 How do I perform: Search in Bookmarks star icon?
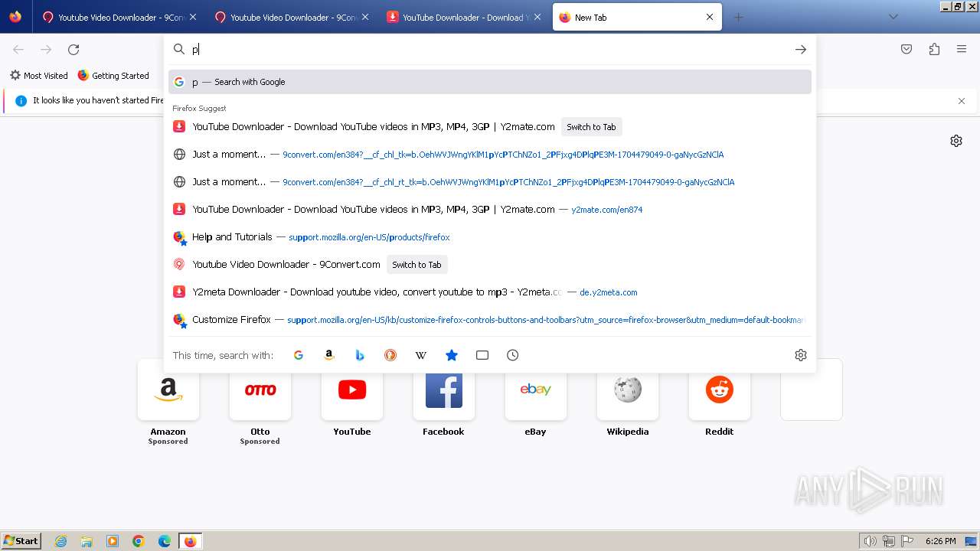452,355
